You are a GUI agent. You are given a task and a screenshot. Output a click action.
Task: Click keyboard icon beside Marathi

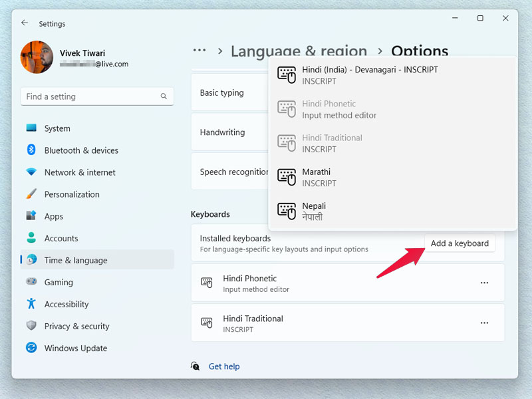(287, 177)
